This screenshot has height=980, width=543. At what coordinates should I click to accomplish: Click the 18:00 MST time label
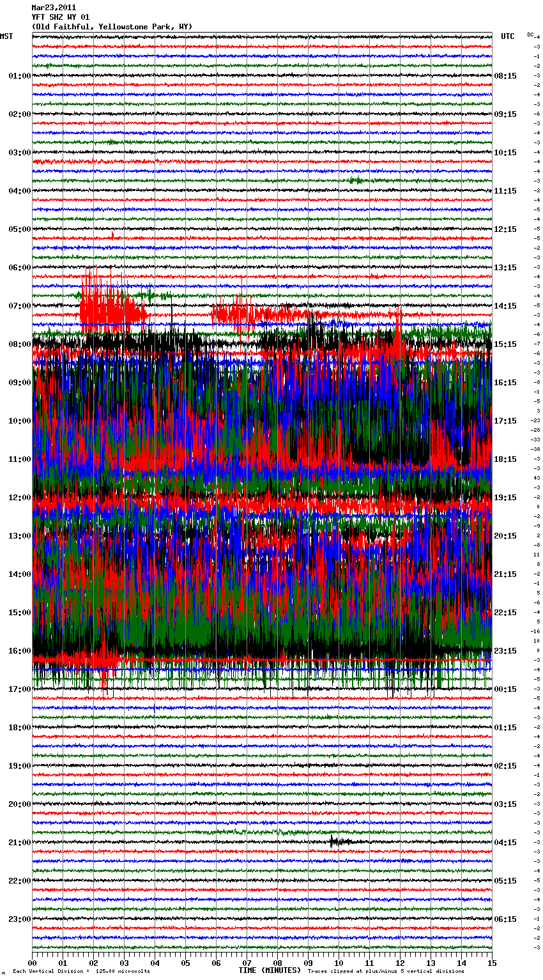[x=20, y=728]
